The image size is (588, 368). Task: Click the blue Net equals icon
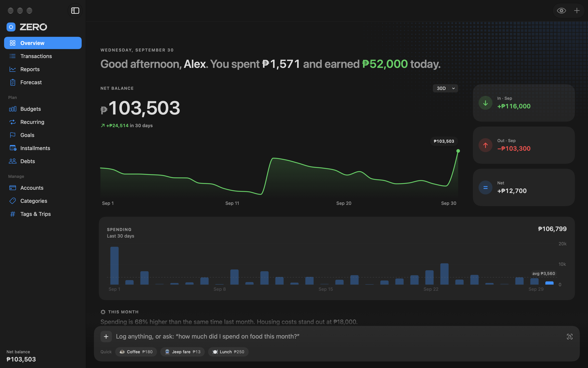tap(485, 187)
